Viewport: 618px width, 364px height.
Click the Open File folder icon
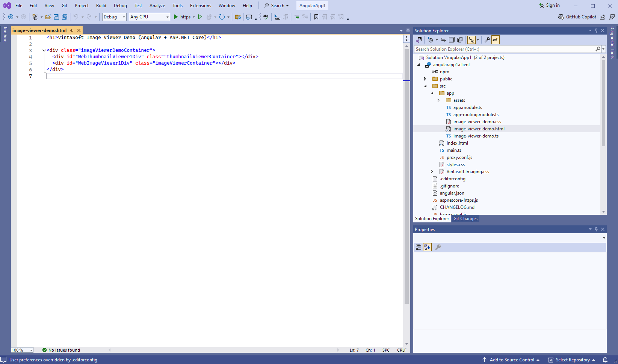[48, 17]
